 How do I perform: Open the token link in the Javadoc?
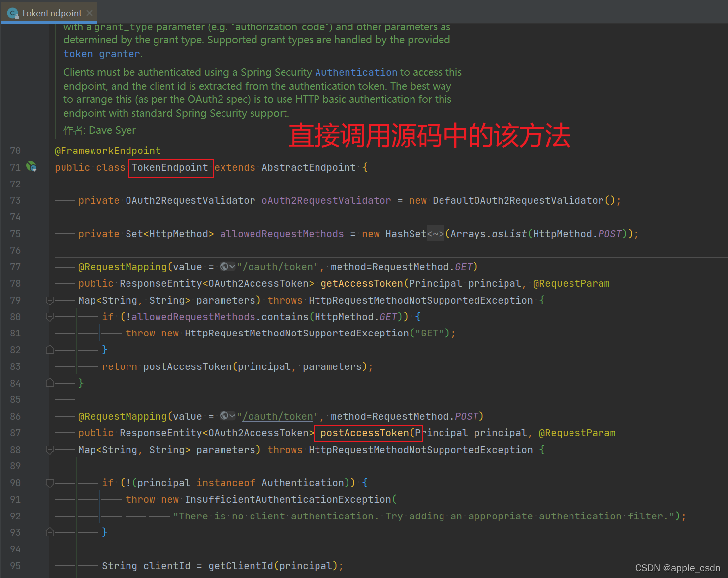tap(78, 54)
